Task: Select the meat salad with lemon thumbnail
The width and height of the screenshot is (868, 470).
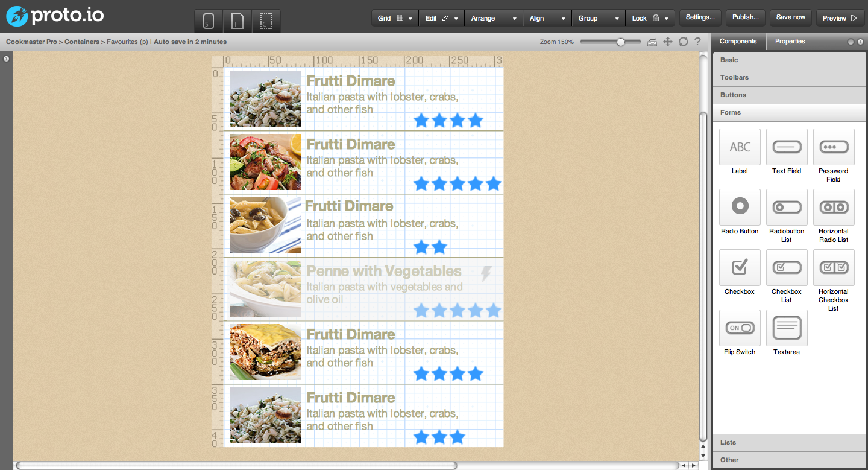Action: click(x=265, y=162)
